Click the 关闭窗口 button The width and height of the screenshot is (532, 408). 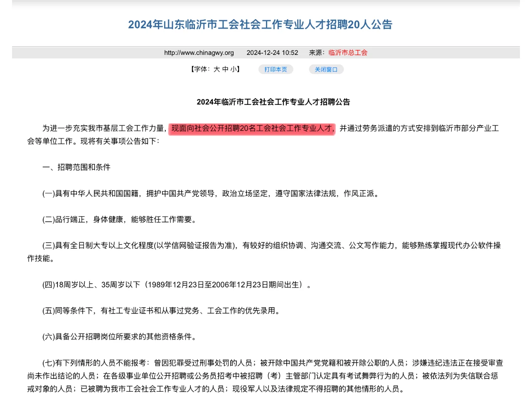(326, 69)
